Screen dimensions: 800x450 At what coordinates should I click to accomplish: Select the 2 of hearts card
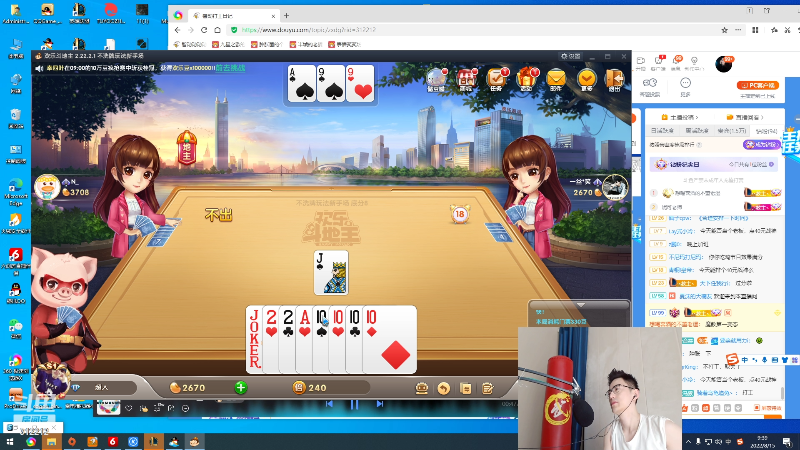[271, 339]
